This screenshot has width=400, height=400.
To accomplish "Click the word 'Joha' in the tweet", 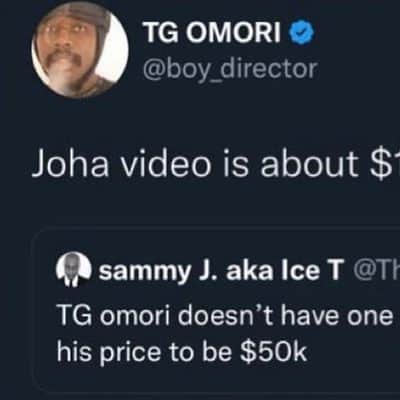I will pos(70,165).
